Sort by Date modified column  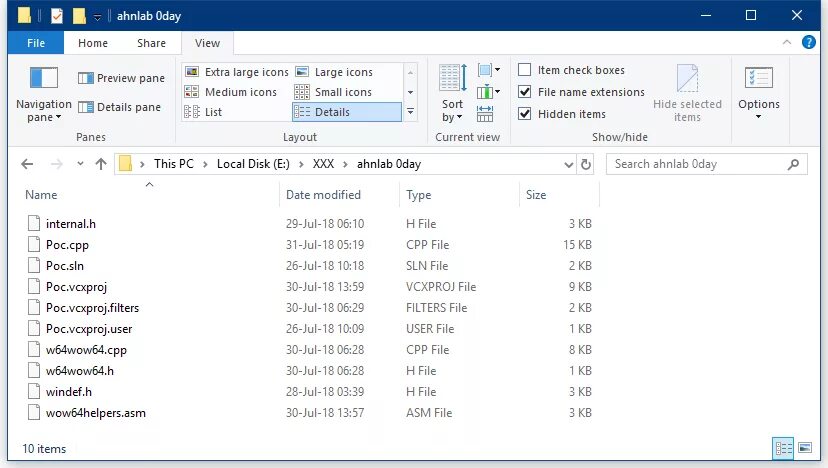click(323, 195)
